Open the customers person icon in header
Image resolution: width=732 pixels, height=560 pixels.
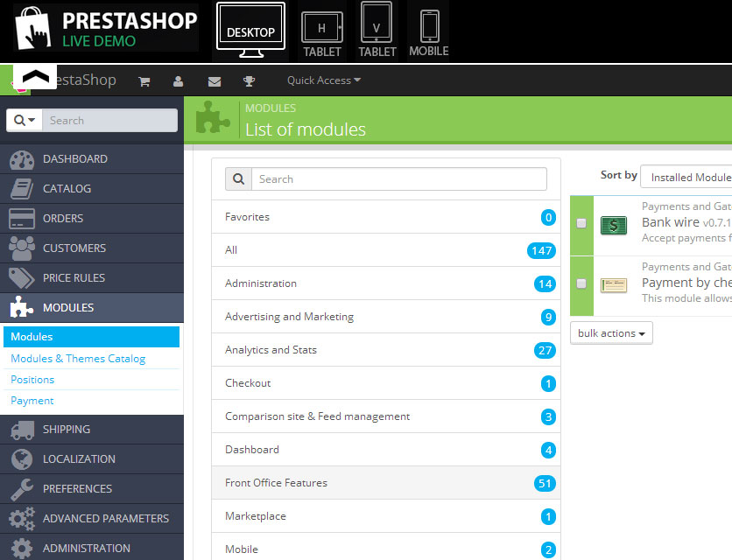178,81
